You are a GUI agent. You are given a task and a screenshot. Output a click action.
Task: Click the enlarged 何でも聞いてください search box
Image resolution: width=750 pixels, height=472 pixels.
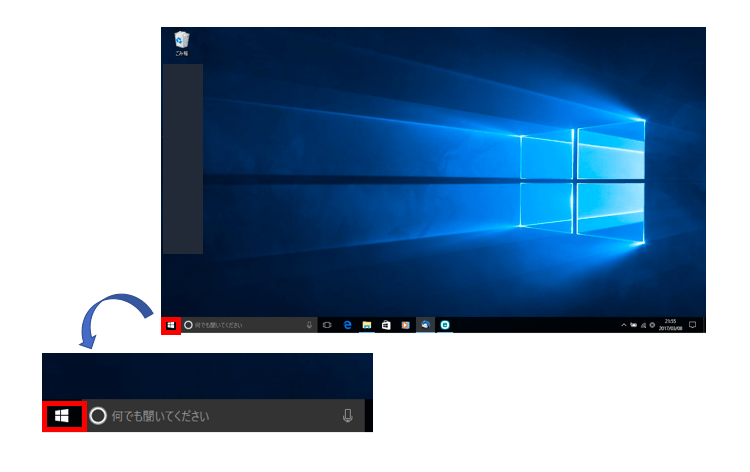(226, 416)
